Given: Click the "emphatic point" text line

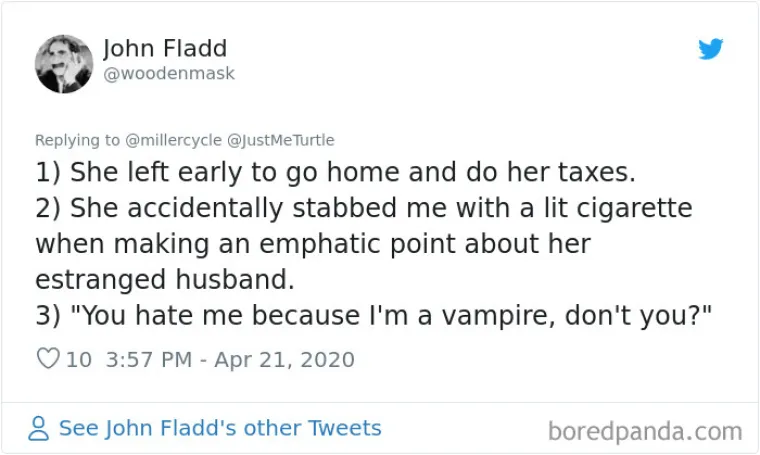Looking at the screenshot, I should [x=312, y=244].
